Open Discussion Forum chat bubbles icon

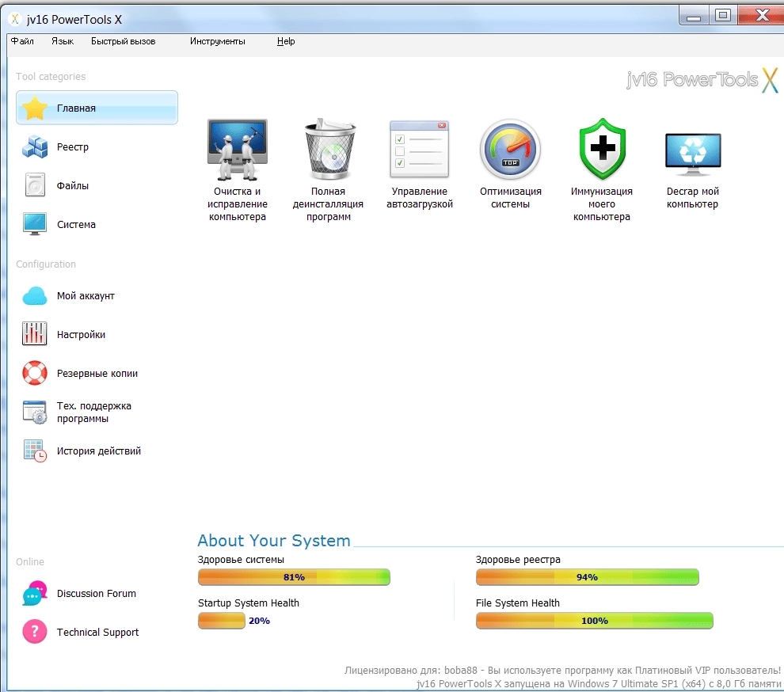coord(35,593)
